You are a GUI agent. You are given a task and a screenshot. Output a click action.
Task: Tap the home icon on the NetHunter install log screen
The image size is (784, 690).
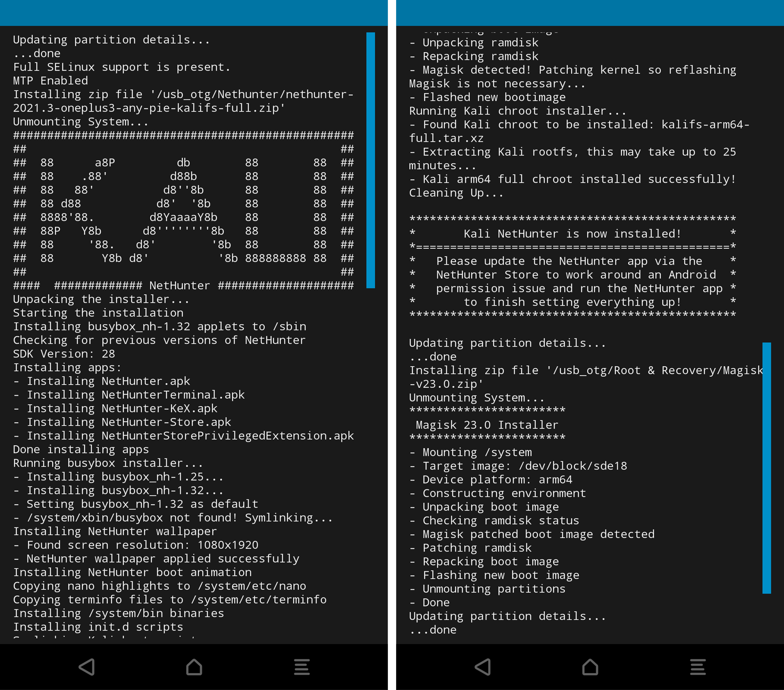[194, 667]
